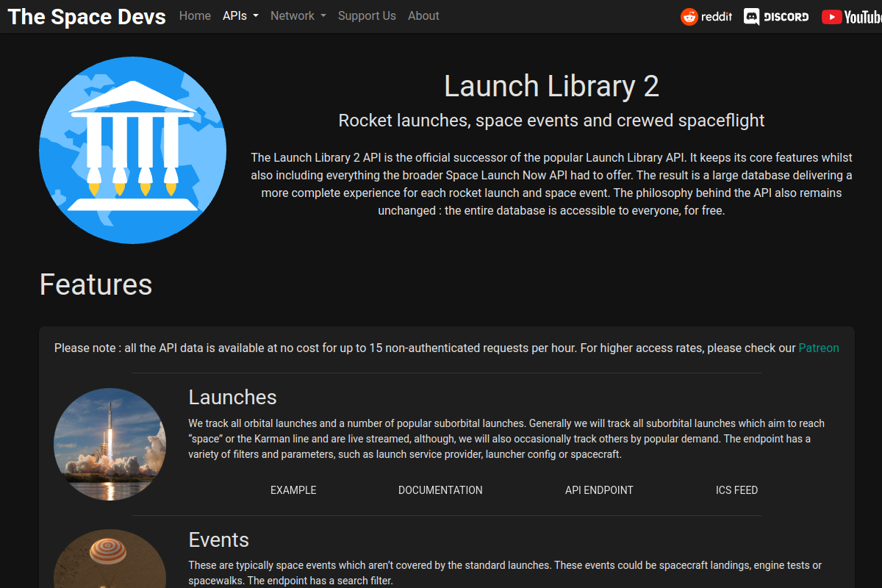
Task: Open the Launches EXAMPLE link
Action: tap(293, 490)
